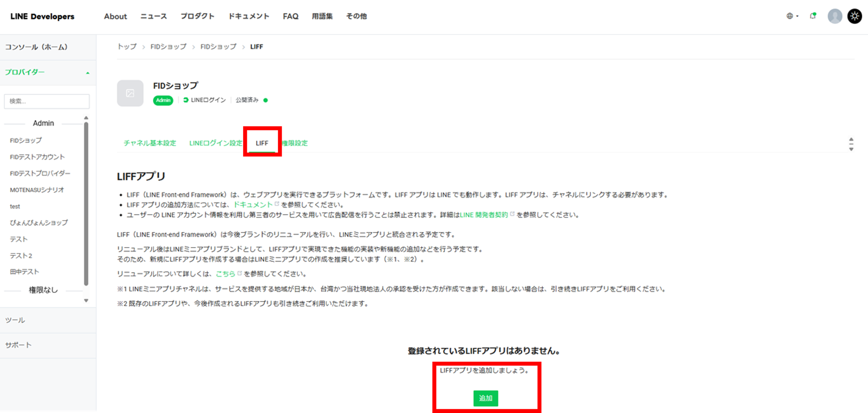Image resolution: width=868 pixels, height=413 pixels.
Task: Click the user profile avatar
Action: pos(835,16)
